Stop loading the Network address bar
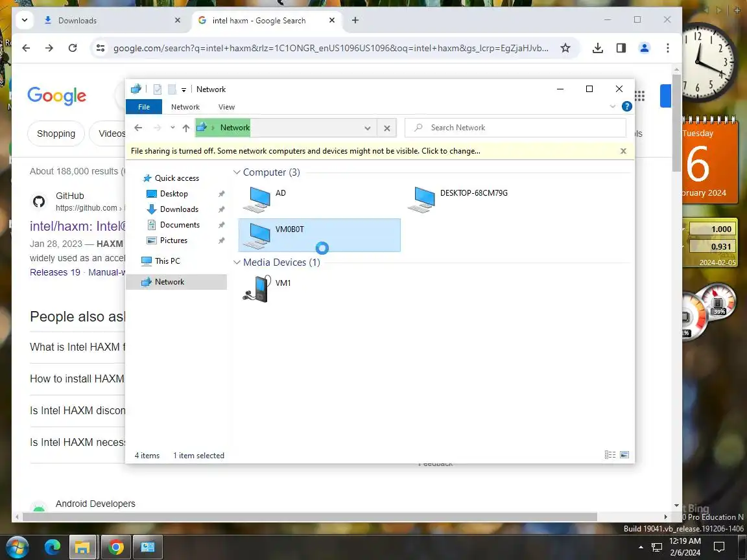The image size is (747, 560). coord(387,128)
